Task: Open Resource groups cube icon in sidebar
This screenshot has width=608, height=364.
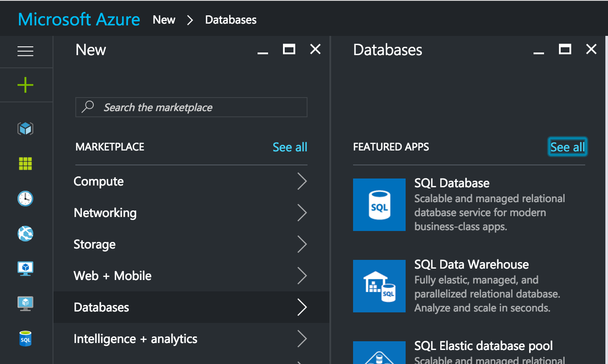Action: [25, 129]
